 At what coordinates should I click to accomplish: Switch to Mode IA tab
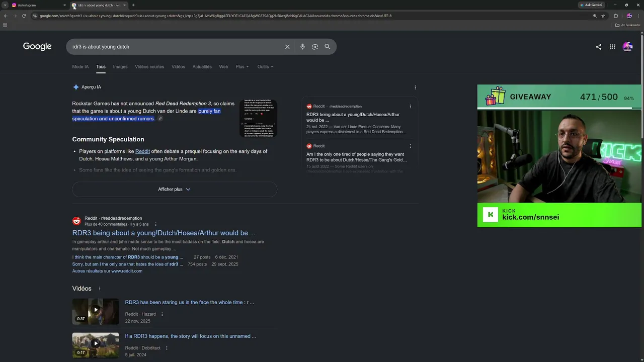[x=80, y=67]
